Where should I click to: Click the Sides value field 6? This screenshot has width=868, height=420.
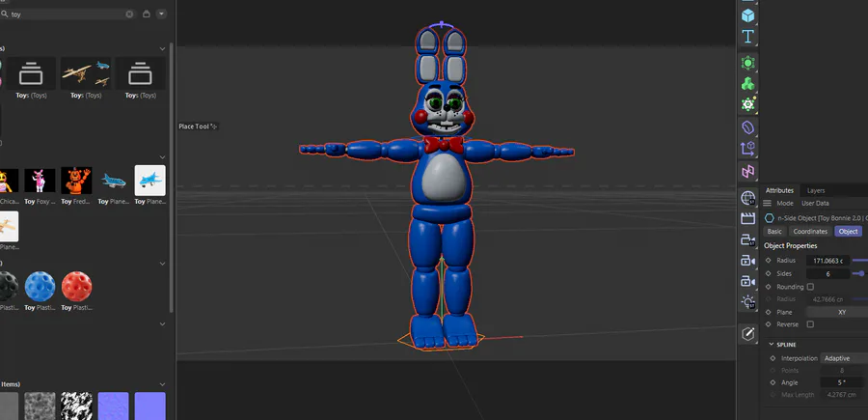(x=827, y=273)
